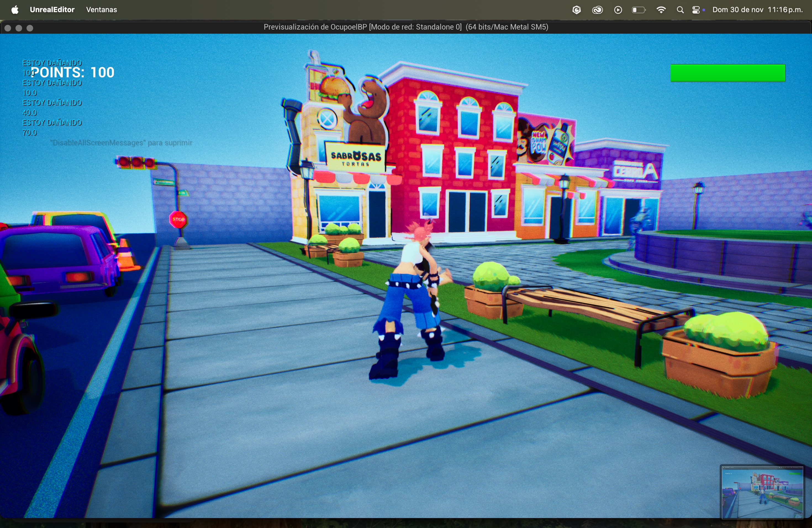Open the Ventanas menu
The width and height of the screenshot is (812, 528).
pos(102,10)
